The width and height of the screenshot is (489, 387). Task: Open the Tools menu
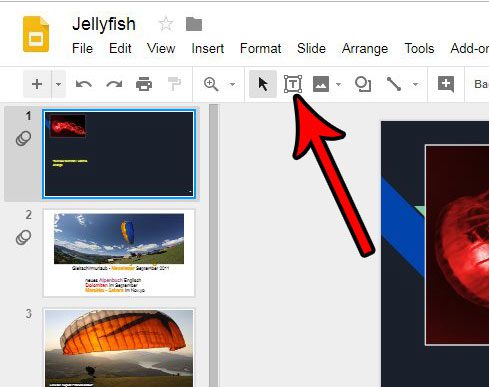(x=419, y=49)
